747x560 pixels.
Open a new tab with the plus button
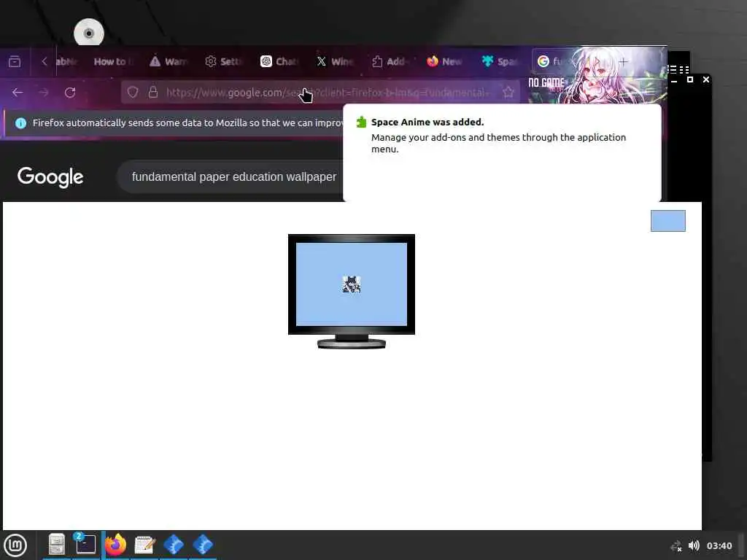623,62
